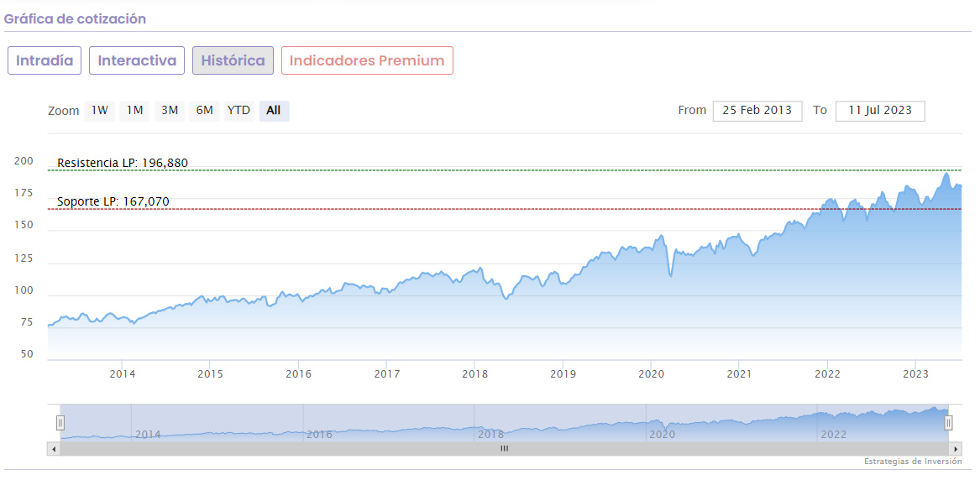Select the All zoom range
The width and height of the screenshot is (980, 480).
tap(274, 110)
